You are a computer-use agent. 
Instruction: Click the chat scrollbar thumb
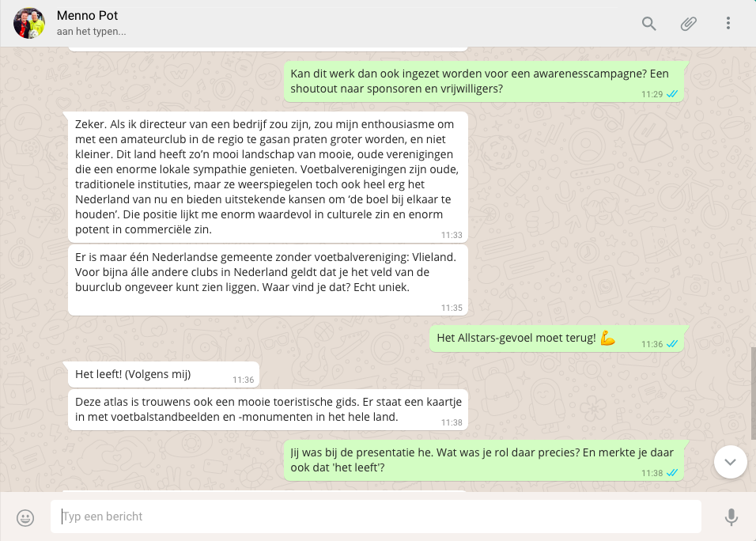click(753, 393)
